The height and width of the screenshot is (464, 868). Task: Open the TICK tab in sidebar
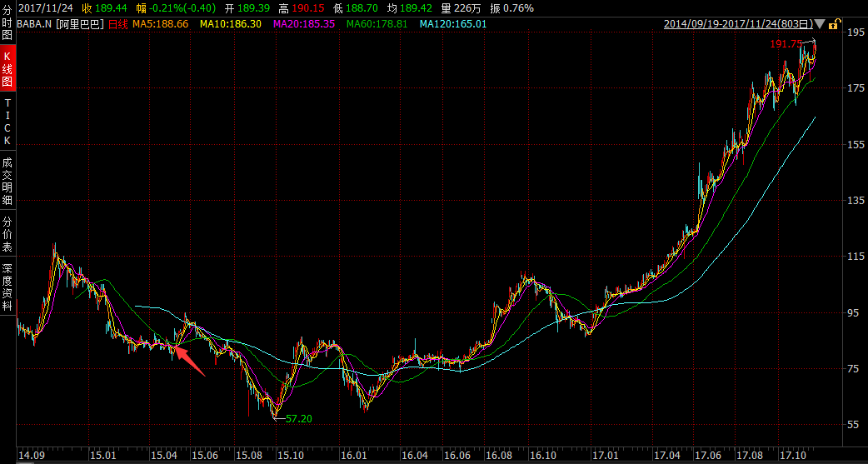pos(7,122)
